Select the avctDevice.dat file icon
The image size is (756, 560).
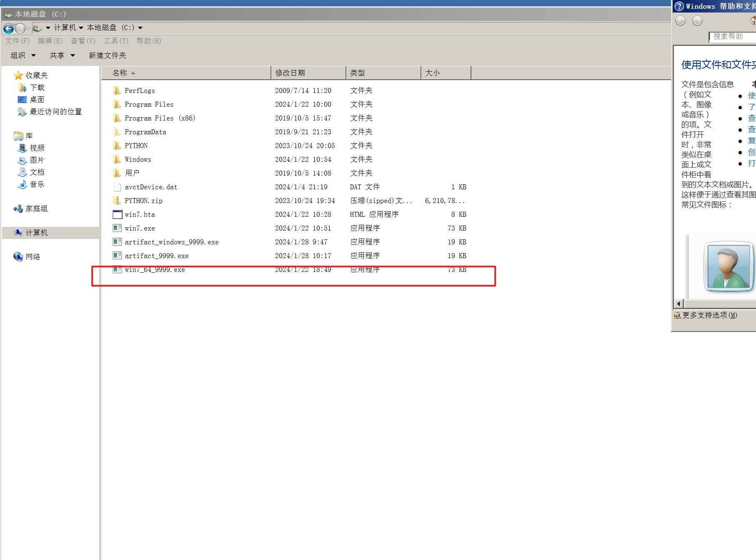[117, 187]
